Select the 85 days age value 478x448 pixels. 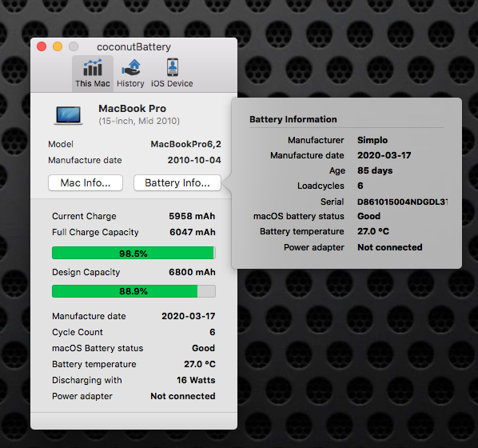375,170
